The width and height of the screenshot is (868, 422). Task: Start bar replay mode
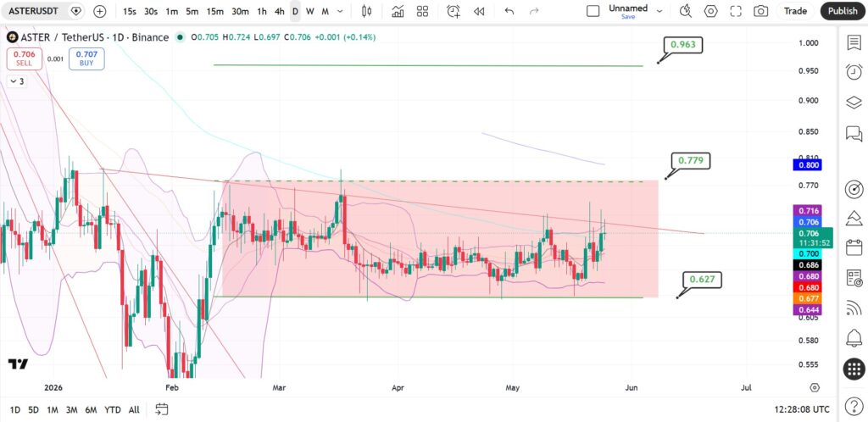[479, 11]
